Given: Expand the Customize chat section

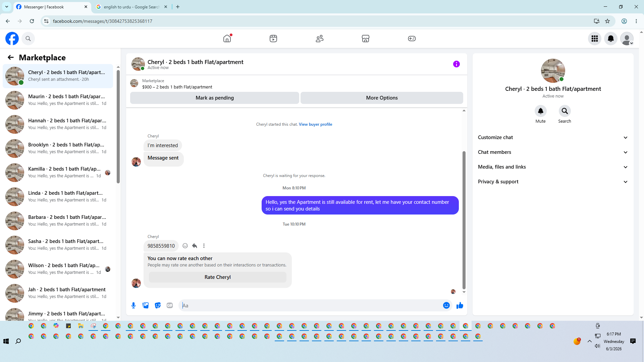Looking at the screenshot, I should [553, 137].
